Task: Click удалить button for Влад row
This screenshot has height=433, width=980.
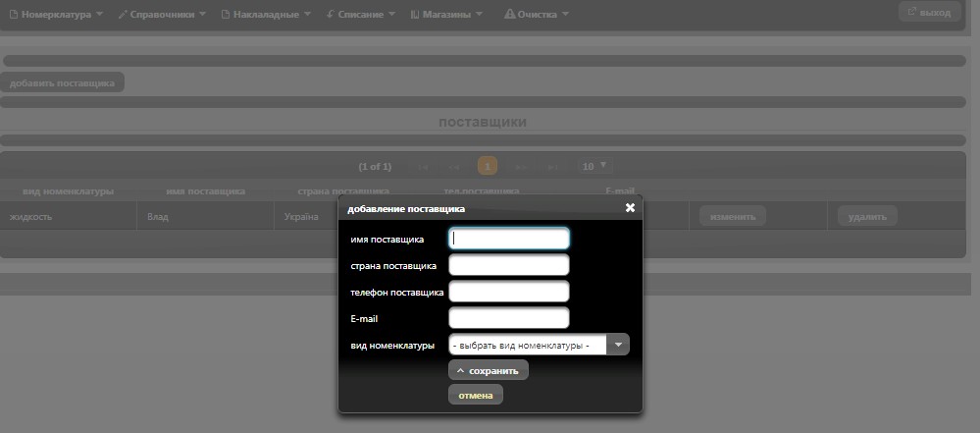Action: coord(867,216)
